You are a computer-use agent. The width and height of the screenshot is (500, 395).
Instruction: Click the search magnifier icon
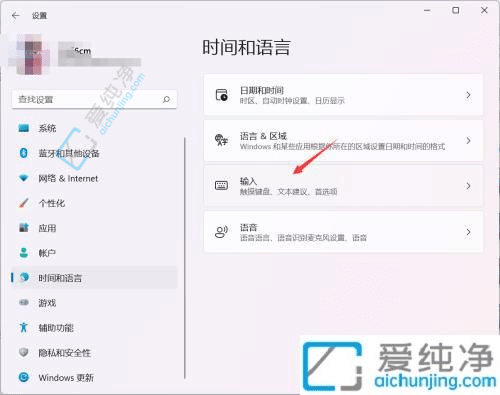[x=166, y=99]
